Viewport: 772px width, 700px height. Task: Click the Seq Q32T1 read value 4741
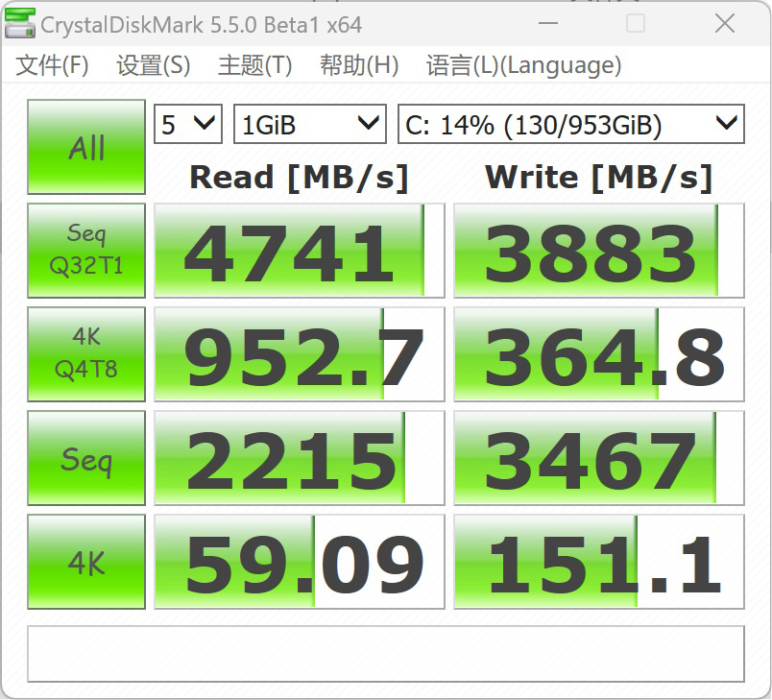(x=300, y=251)
